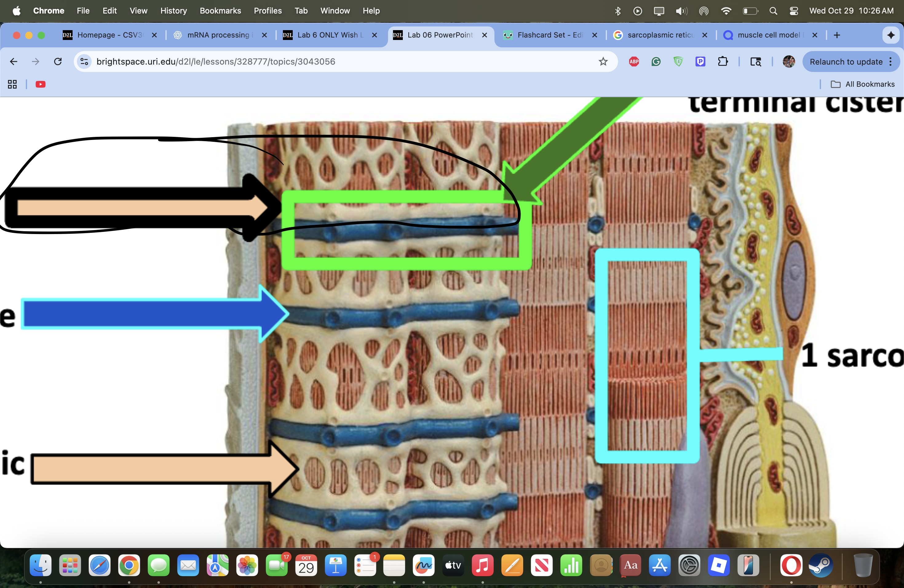Image resolution: width=904 pixels, height=588 pixels.
Task: Open the Music app in the Dock
Action: click(x=482, y=566)
